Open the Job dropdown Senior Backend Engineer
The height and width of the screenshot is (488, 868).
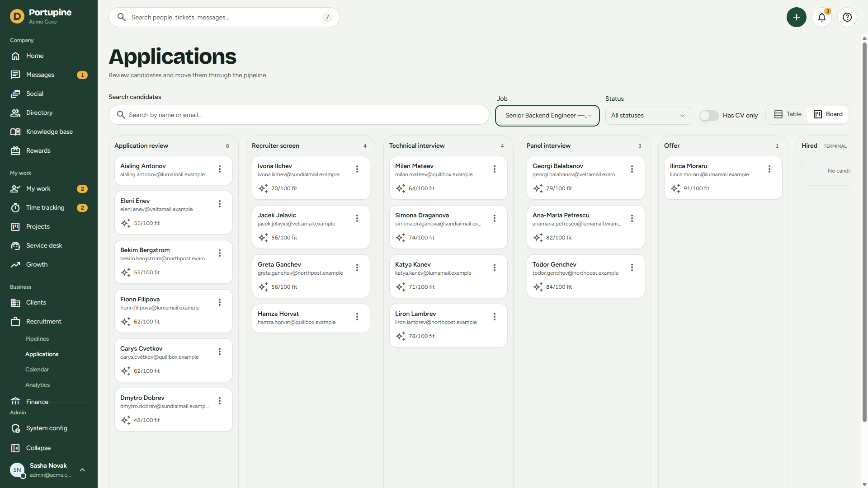547,115
